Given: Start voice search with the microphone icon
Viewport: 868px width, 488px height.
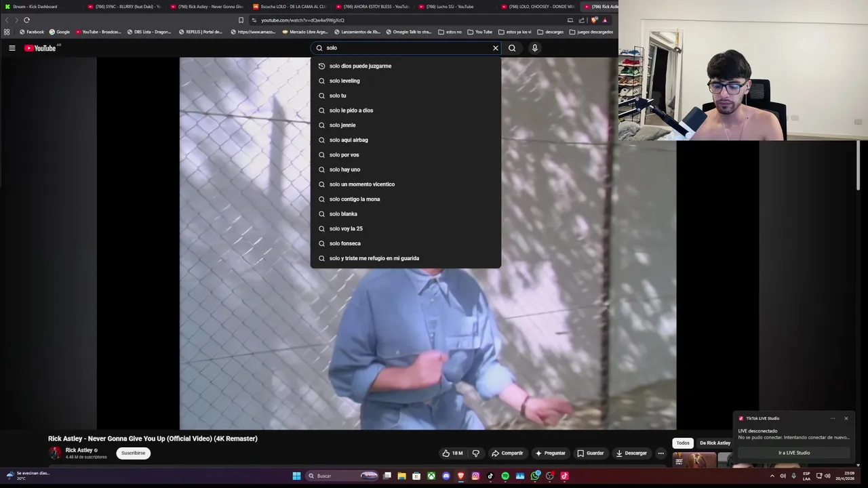Looking at the screenshot, I should [534, 48].
